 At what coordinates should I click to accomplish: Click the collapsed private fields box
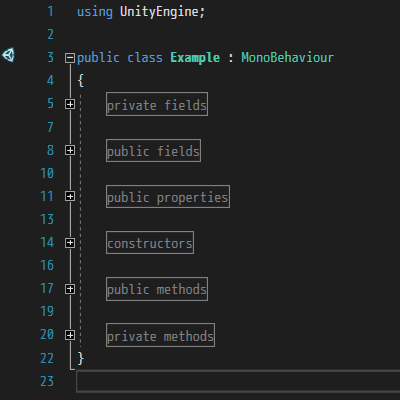pos(157,104)
